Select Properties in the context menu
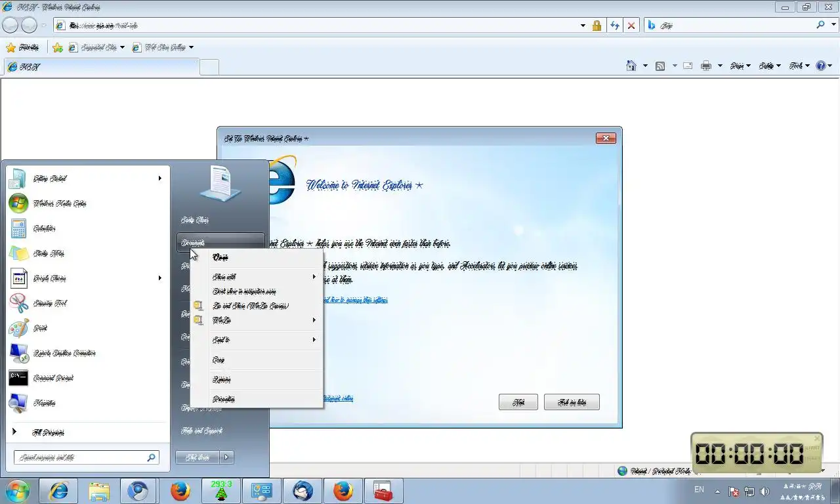 257,399
